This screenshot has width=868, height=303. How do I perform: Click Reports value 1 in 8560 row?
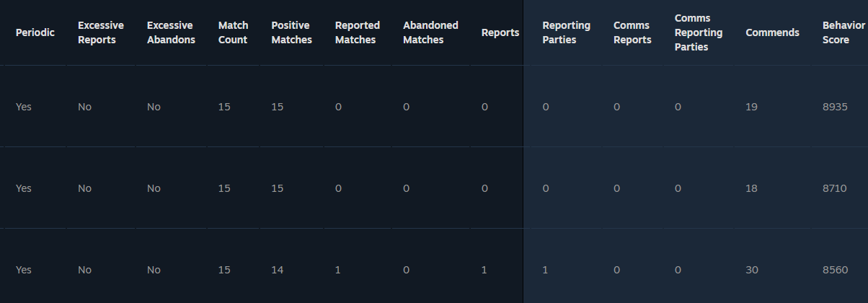pos(484,270)
